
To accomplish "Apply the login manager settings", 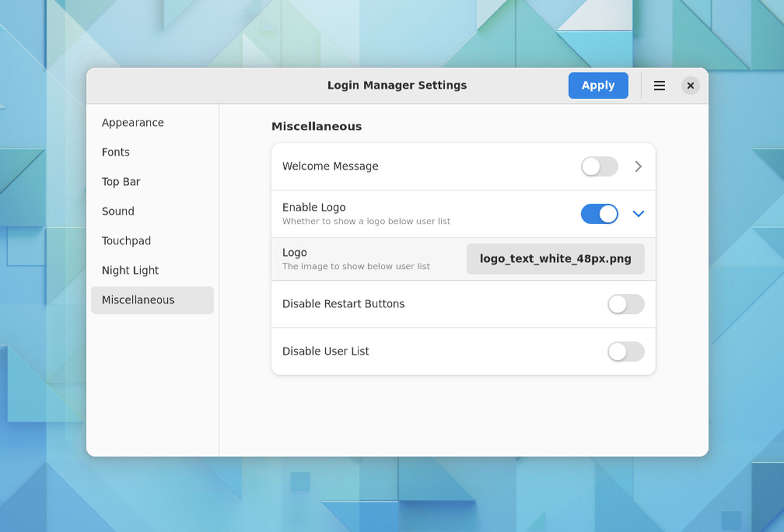I will click(x=598, y=86).
